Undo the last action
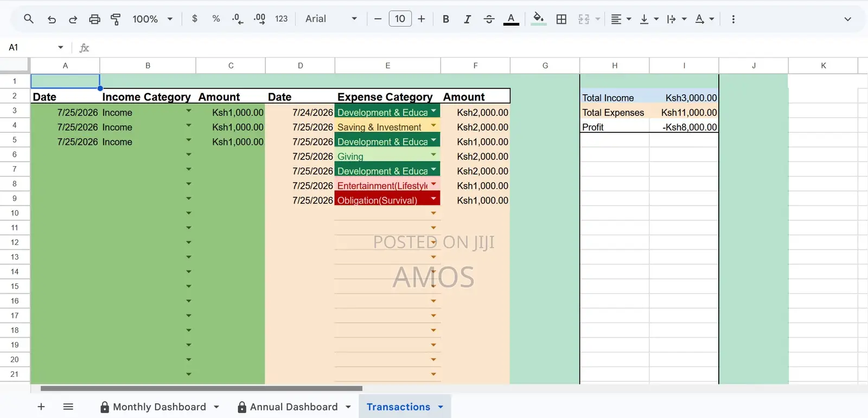Screen dimensions: 868x418 [x=52, y=19]
